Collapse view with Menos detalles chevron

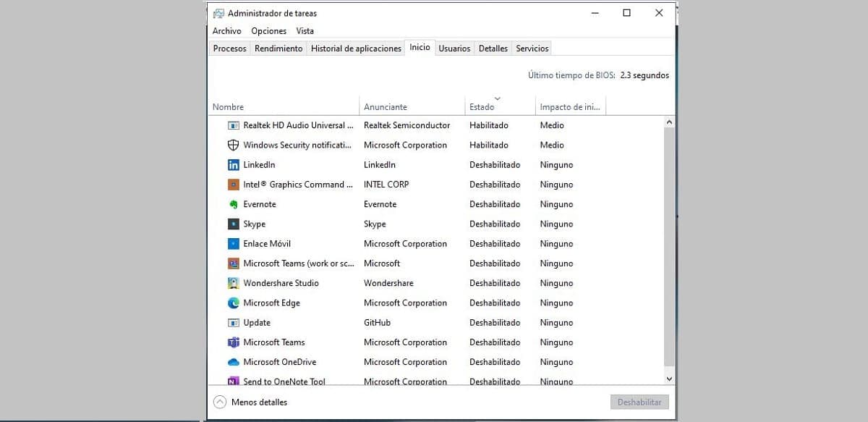click(x=220, y=402)
